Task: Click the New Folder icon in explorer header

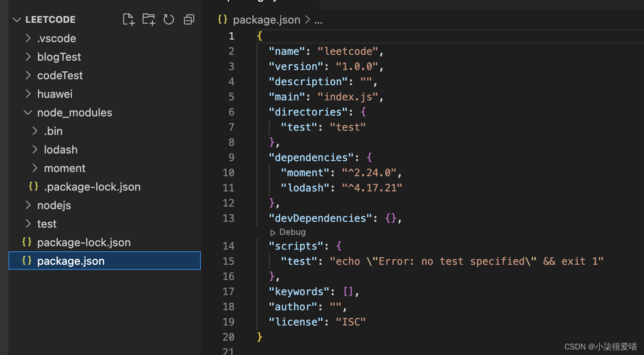Action: [x=149, y=19]
